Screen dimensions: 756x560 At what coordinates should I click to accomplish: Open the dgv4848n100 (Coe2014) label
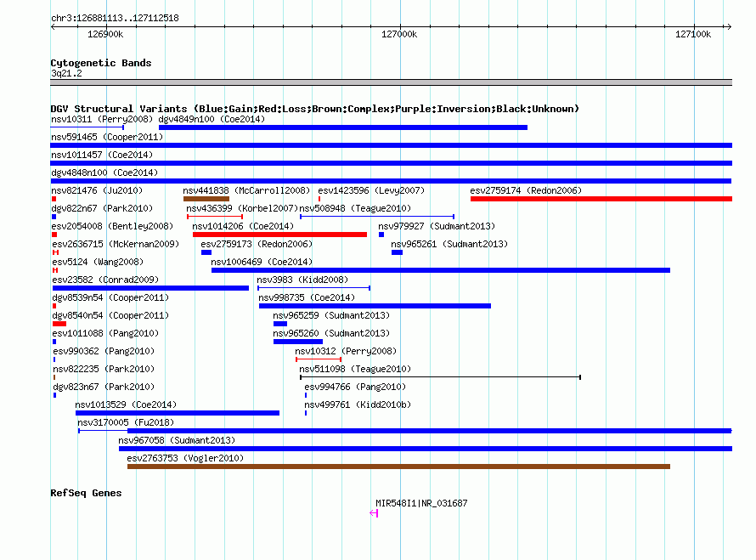click(x=104, y=173)
